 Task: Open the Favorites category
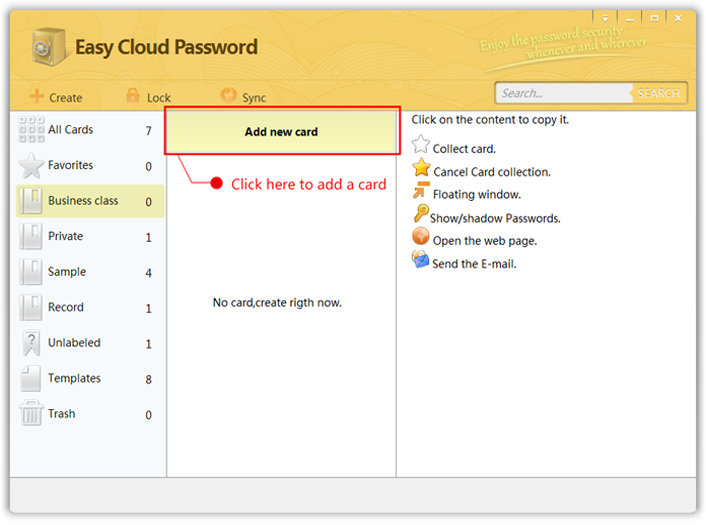[x=88, y=166]
